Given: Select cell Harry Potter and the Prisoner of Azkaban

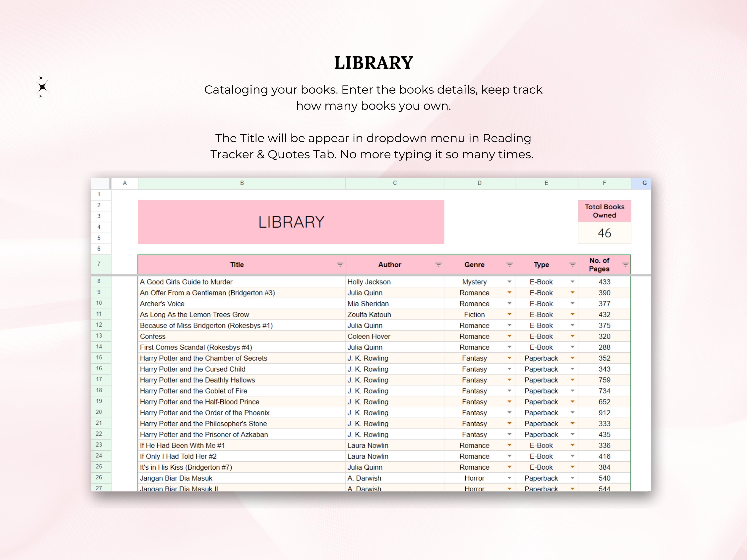Looking at the screenshot, I should [242, 434].
